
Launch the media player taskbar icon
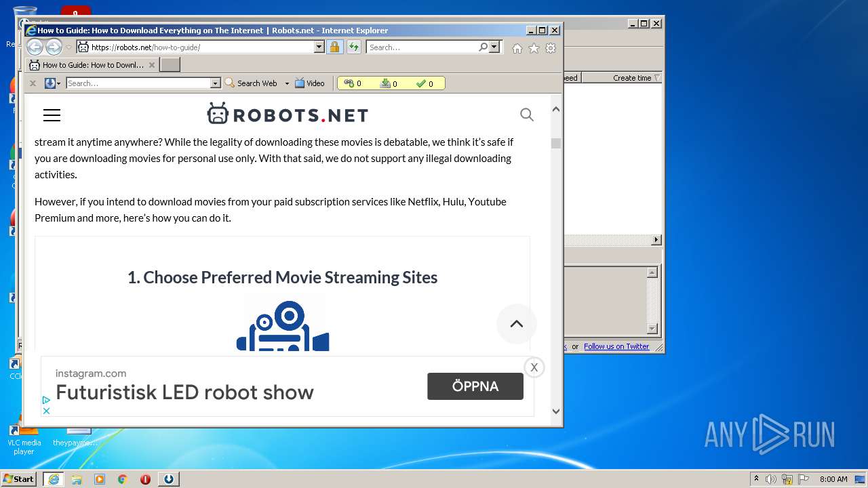pos(100,479)
